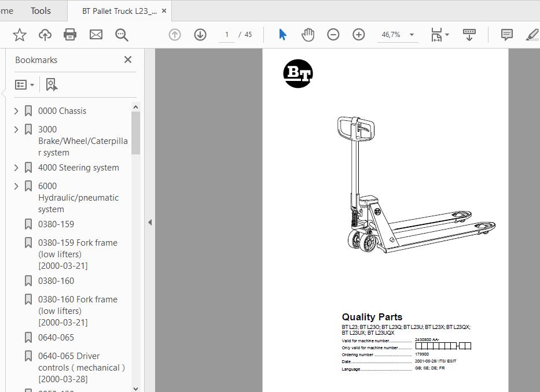
Task: Open 0380-160 Fork frame (low lifters) bookmark
Action: point(78,311)
